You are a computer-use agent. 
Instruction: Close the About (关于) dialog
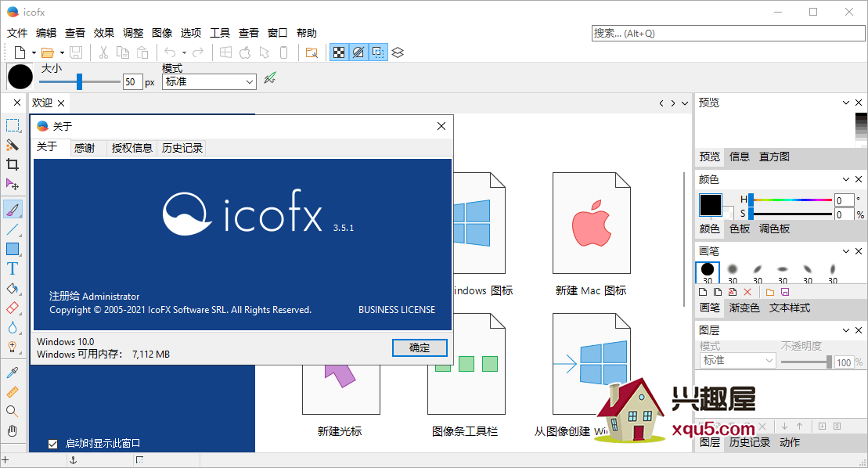(x=441, y=126)
